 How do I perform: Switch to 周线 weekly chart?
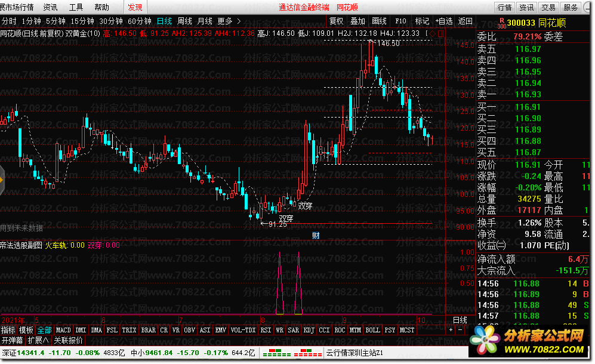pyautogui.click(x=185, y=21)
